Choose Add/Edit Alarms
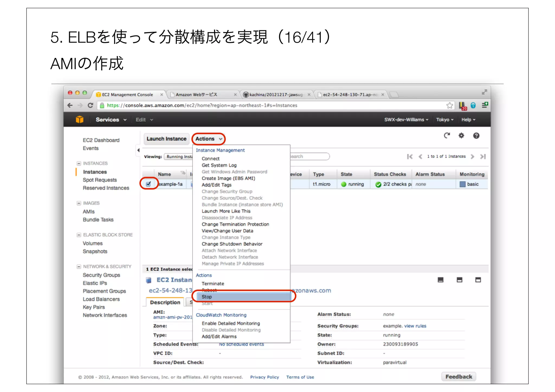Image resolution: width=555 pixels, height=392 pixels. tap(219, 336)
